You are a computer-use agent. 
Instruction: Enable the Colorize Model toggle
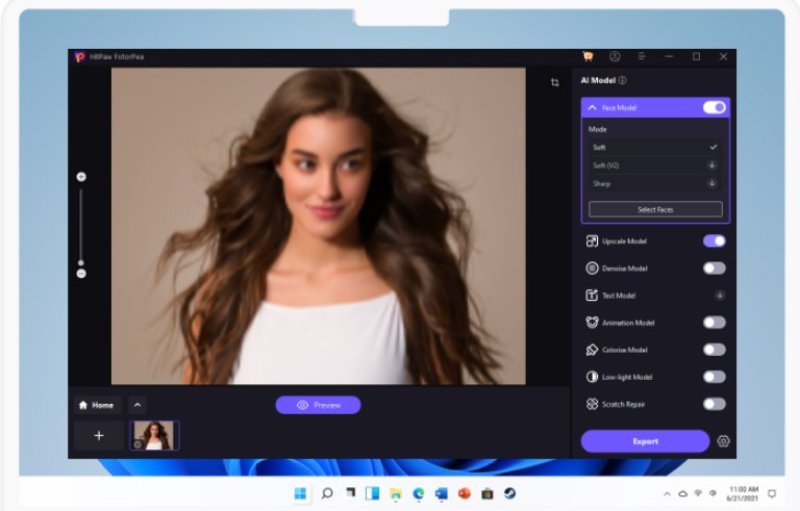[x=714, y=350]
